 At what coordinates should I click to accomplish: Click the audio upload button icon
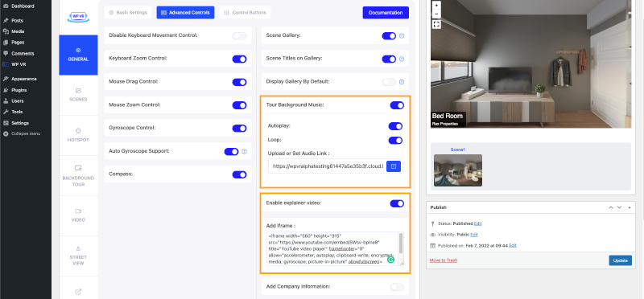pos(394,166)
